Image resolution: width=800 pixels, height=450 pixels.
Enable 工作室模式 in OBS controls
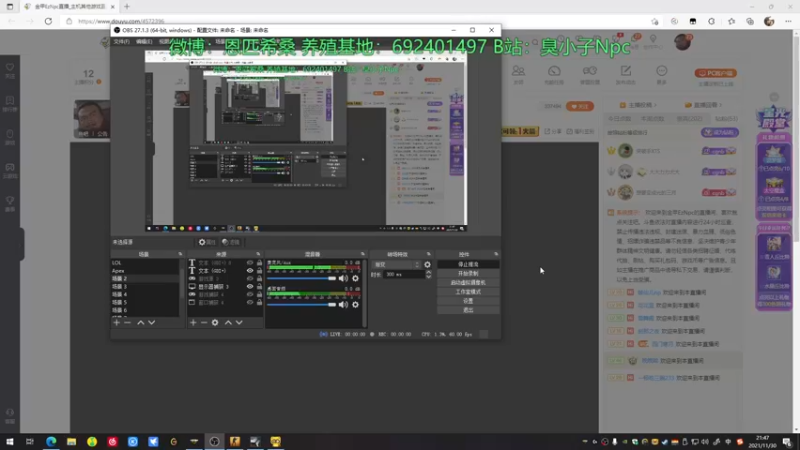[x=468, y=292]
